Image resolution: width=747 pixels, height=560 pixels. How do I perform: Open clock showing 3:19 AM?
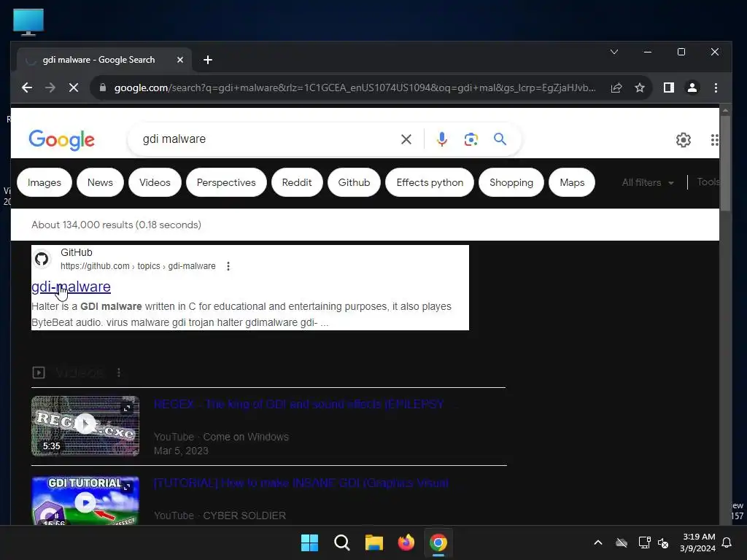698,542
